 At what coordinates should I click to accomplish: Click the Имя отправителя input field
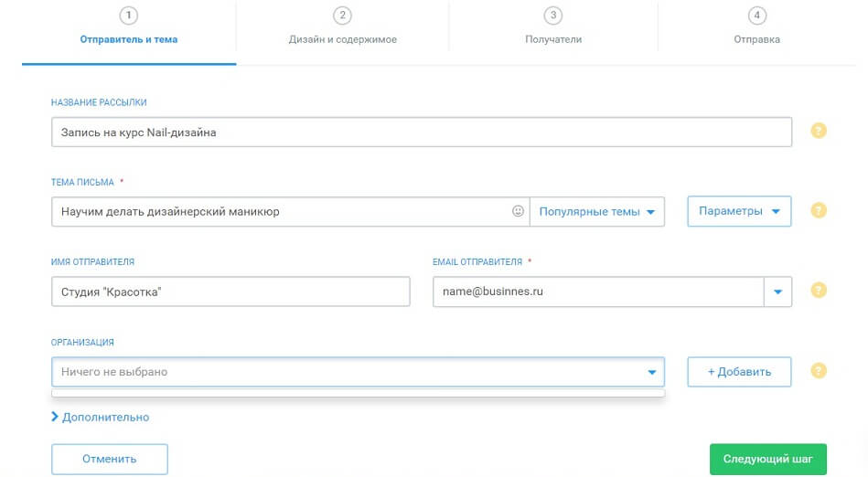pos(230,291)
